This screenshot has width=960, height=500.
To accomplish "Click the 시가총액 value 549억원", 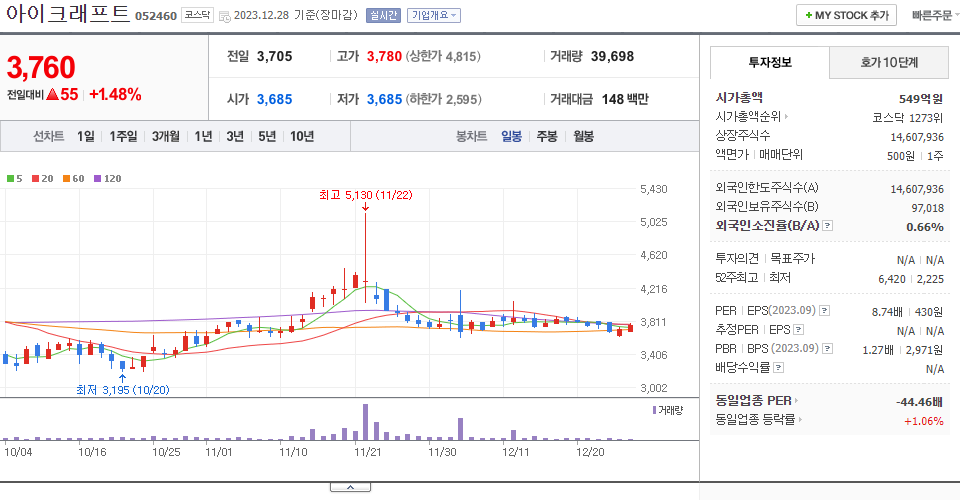I will click(921, 99).
